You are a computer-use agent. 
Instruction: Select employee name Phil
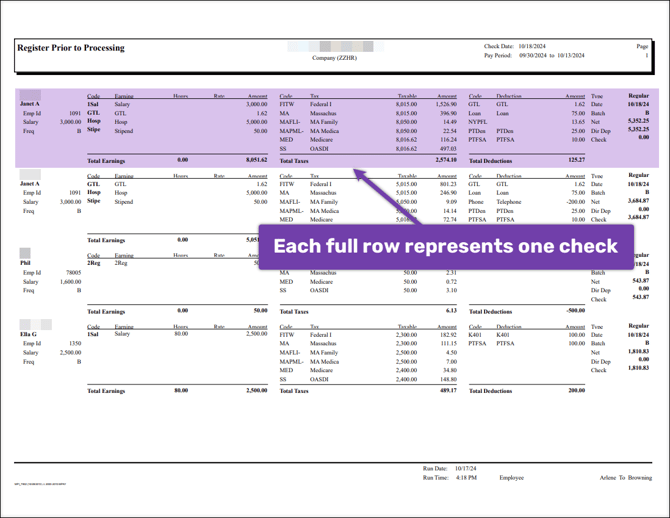point(25,263)
